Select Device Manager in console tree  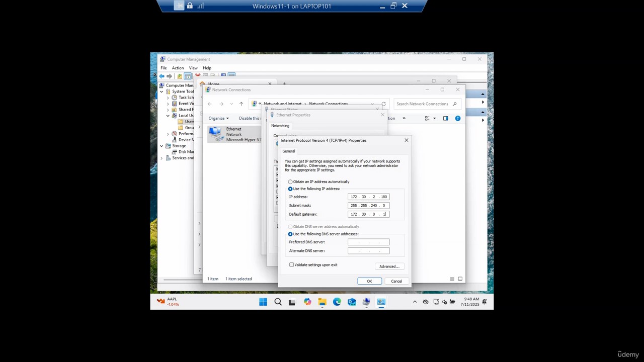(183, 140)
